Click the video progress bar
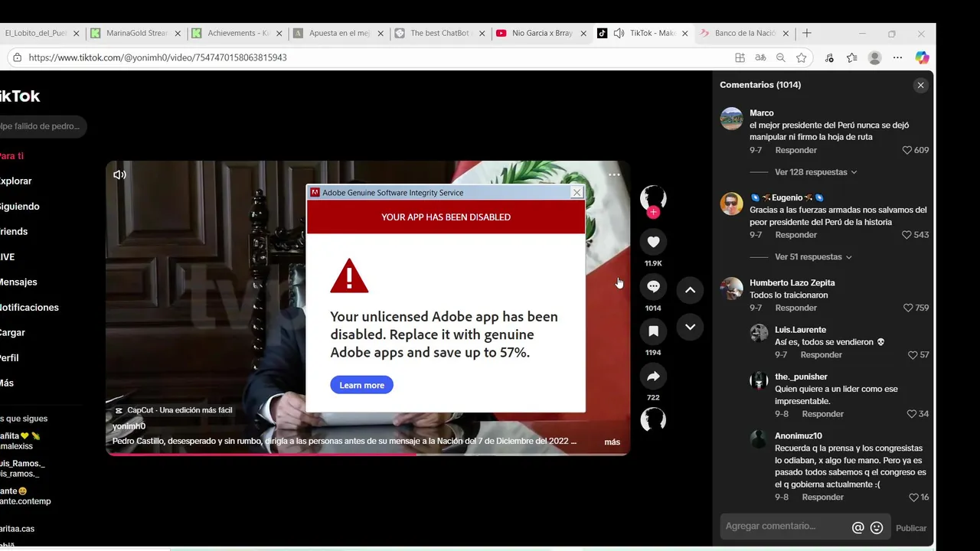 pyautogui.click(x=367, y=454)
